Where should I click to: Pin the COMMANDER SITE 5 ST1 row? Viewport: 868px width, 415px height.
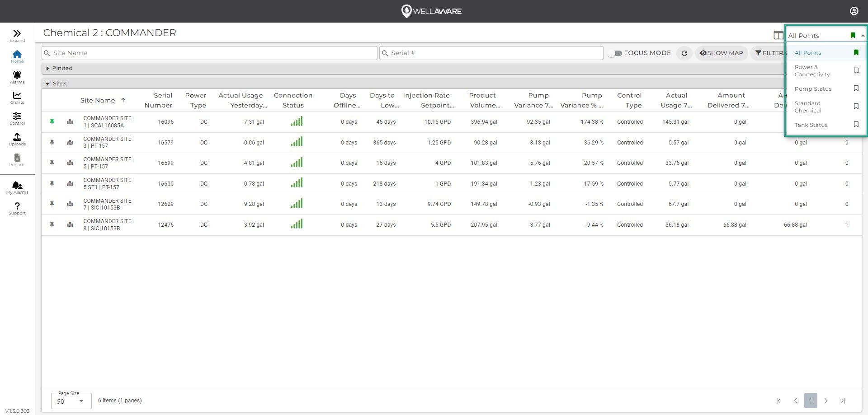point(52,183)
